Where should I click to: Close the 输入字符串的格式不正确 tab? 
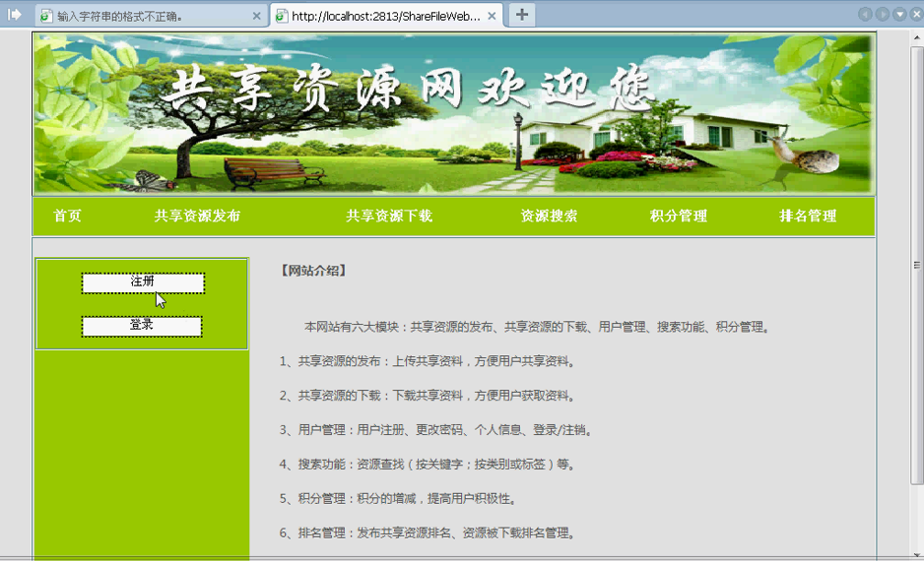pos(256,17)
